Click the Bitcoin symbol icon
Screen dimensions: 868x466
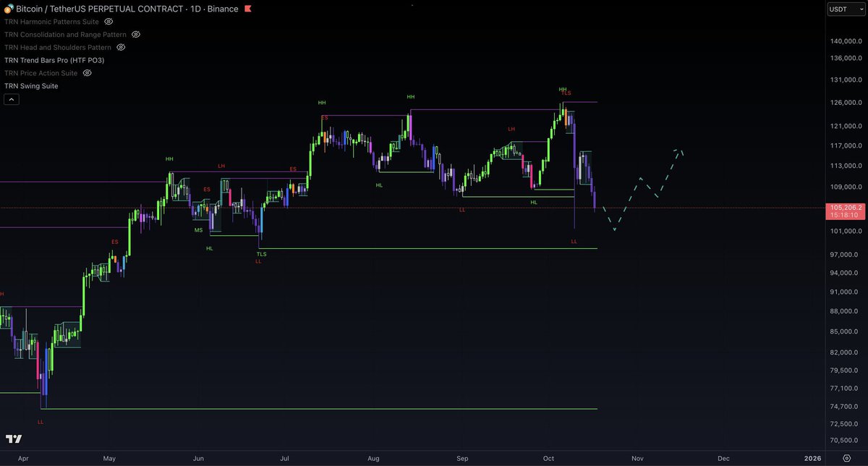pos(9,9)
